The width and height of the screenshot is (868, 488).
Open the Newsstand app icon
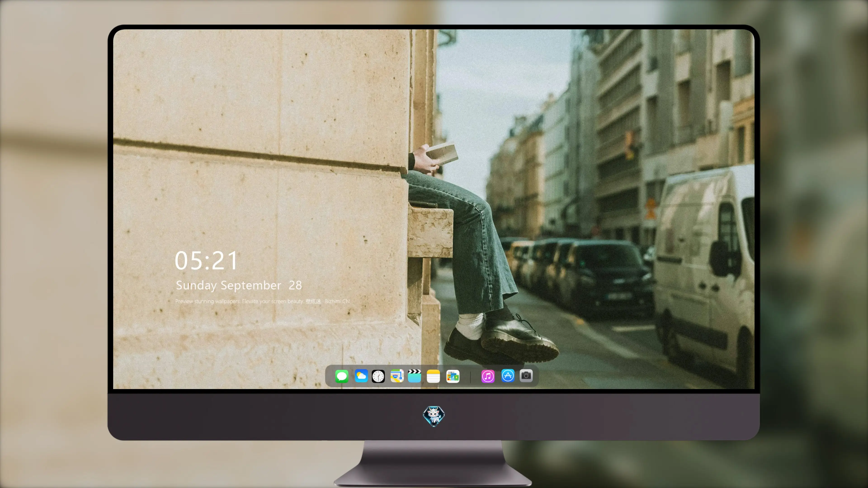point(453,376)
